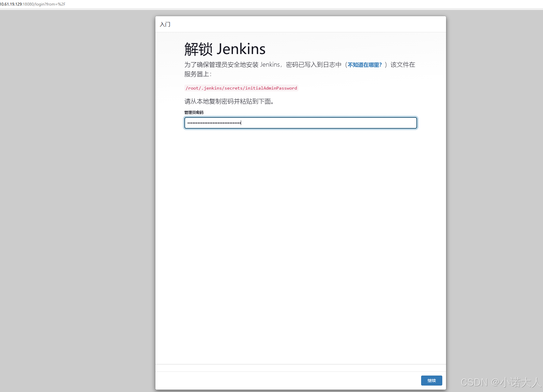The width and height of the screenshot is (543, 392).
Task: Click the 入门 dialog title
Action: [165, 24]
